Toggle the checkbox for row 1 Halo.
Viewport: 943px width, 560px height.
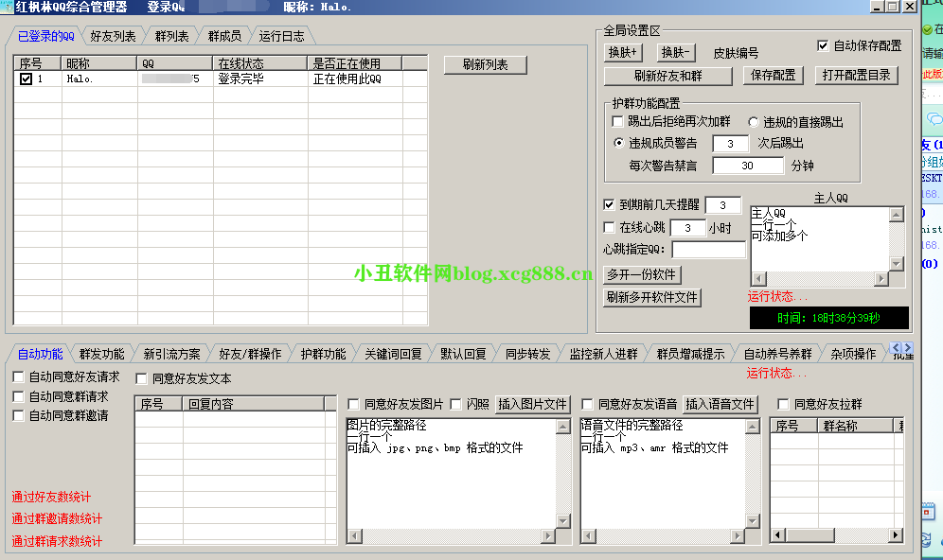(26, 79)
